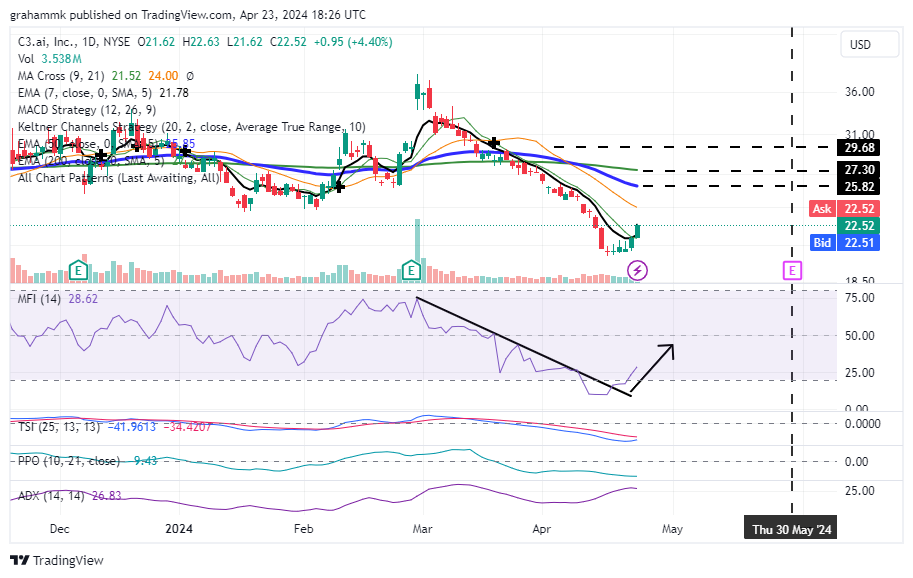Click the PPO (10, 21, close) indicator label
This screenshot has width=913, height=578.
point(69,461)
